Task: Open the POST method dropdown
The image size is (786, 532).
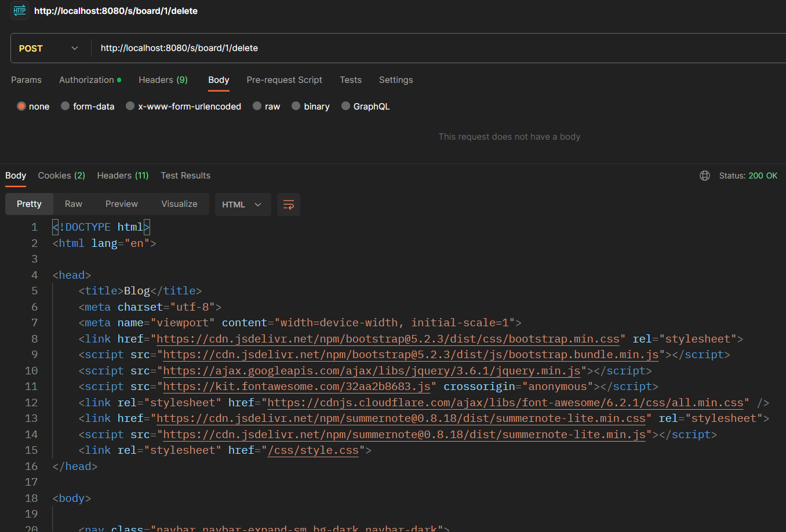Action: pyautogui.click(x=49, y=48)
